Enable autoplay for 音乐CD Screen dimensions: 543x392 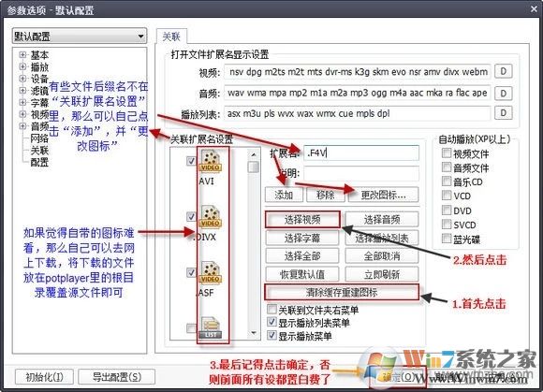447,181
